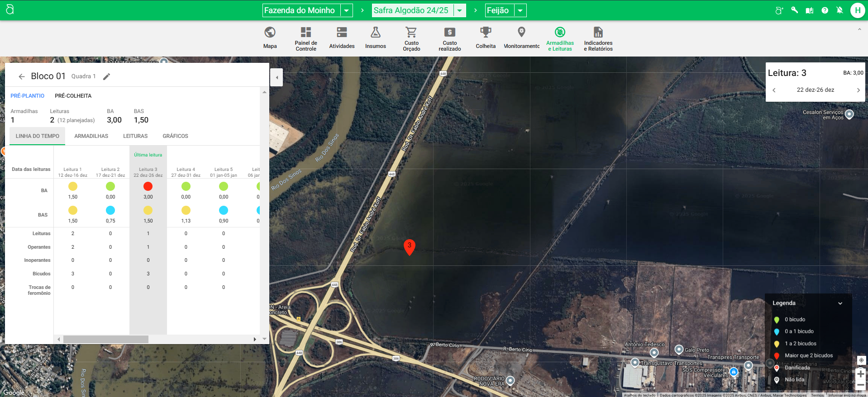The width and height of the screenshot is (868, 397).
Task: Collapse the left panel with arrow handle
Action: [277, 77]
